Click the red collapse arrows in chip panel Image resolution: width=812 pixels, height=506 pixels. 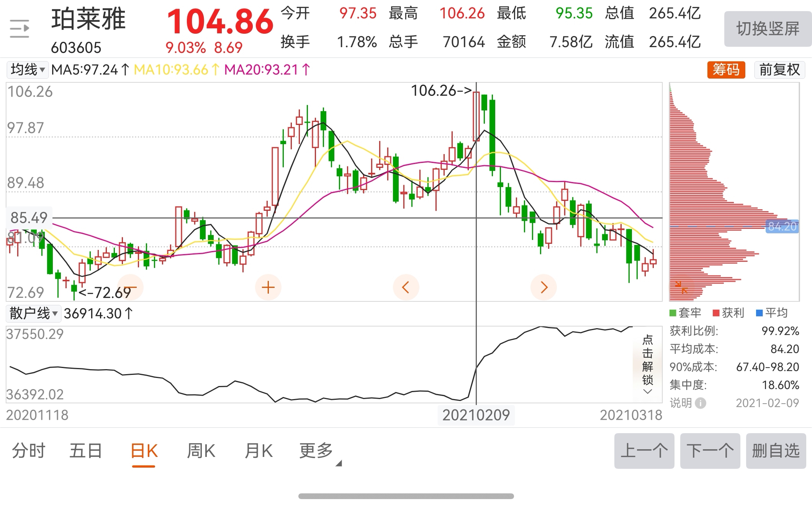(x=681, y=287)
